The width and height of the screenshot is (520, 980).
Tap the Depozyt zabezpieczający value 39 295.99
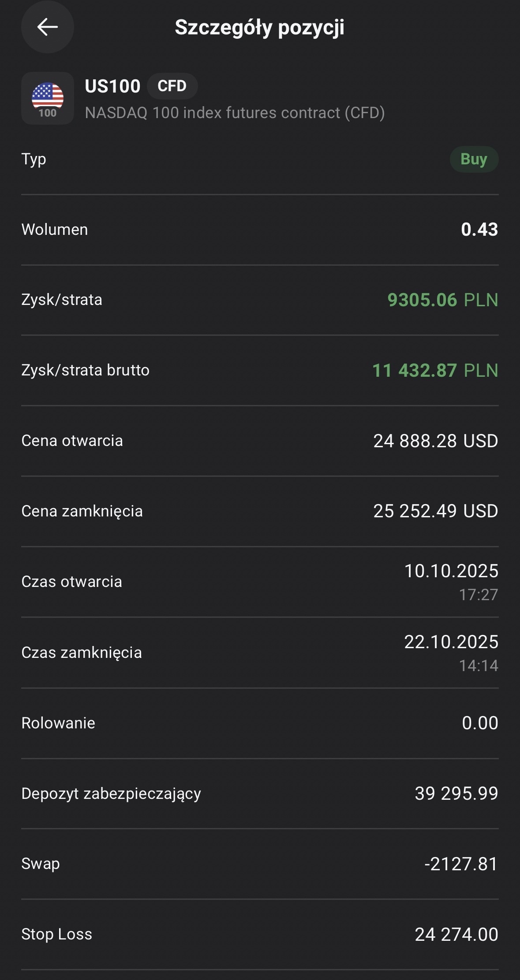coord(456,794)
